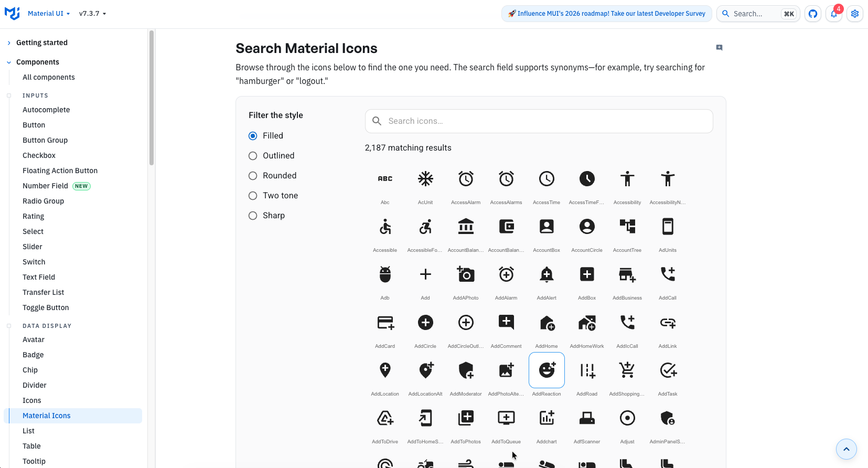Open notifications bell with badge
Image resolution: width=868 pixels, height=468 pixels.
[834, 14]
